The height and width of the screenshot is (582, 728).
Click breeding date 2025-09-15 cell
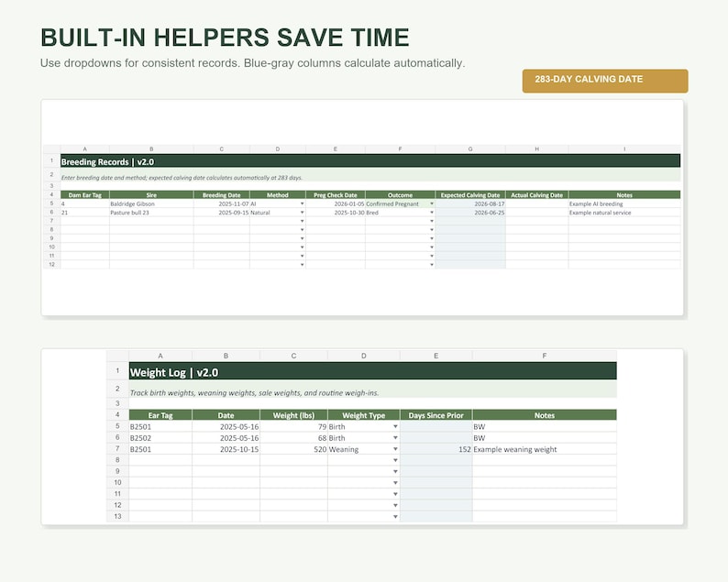pyautogui.click(x=222, y=213)
